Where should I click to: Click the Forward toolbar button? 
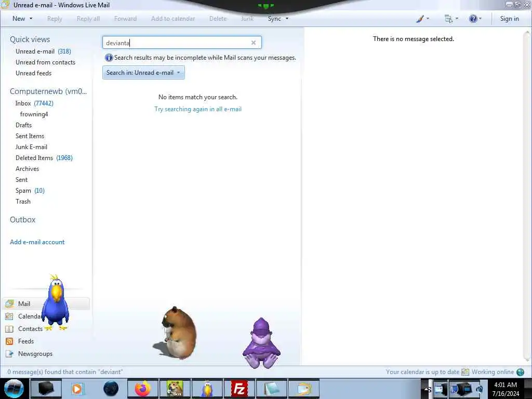pos(125,19)
